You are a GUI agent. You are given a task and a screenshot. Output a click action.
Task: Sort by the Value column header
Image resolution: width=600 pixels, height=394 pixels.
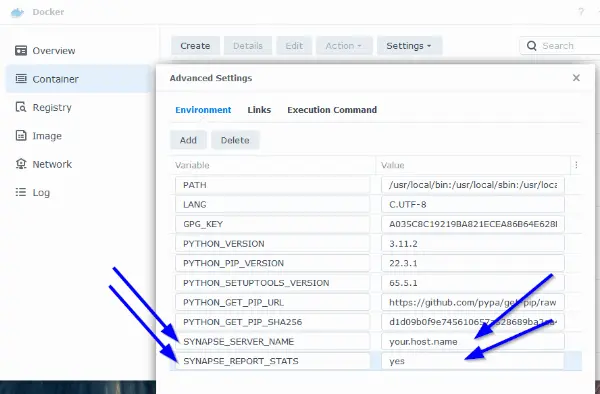tap(473, 165)
